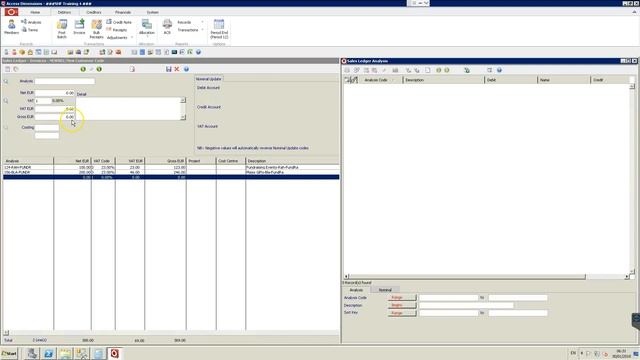The width and height of the screenshot is (640, 360).
Task: Click the Cost Centre column header
Action: (x=231, y=161)
